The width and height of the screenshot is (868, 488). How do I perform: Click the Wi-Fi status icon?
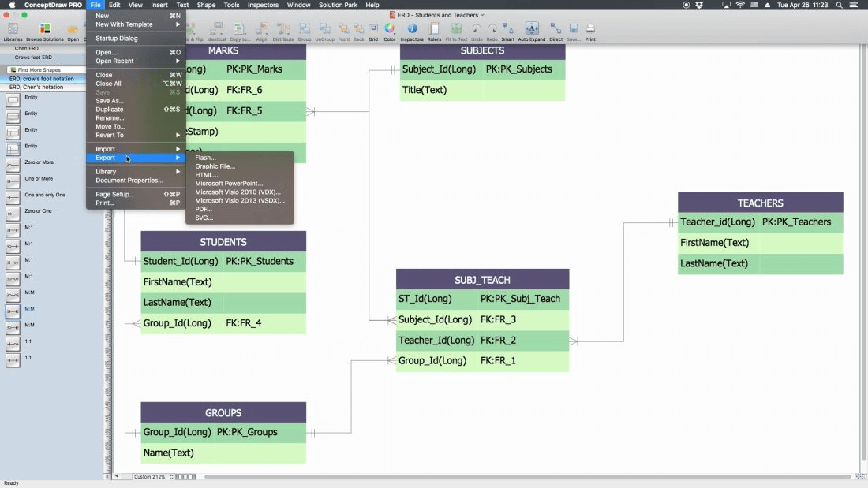tap(740, 5)
